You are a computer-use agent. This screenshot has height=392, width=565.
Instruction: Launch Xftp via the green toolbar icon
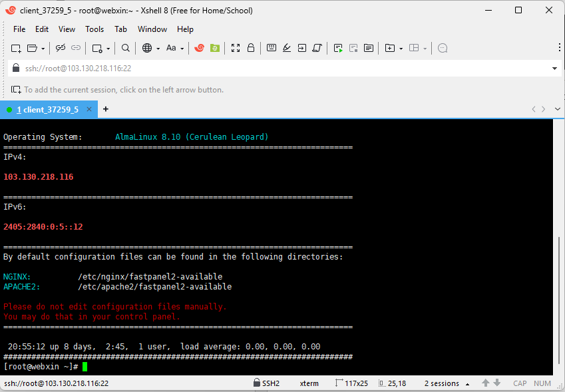pos(214,48)
